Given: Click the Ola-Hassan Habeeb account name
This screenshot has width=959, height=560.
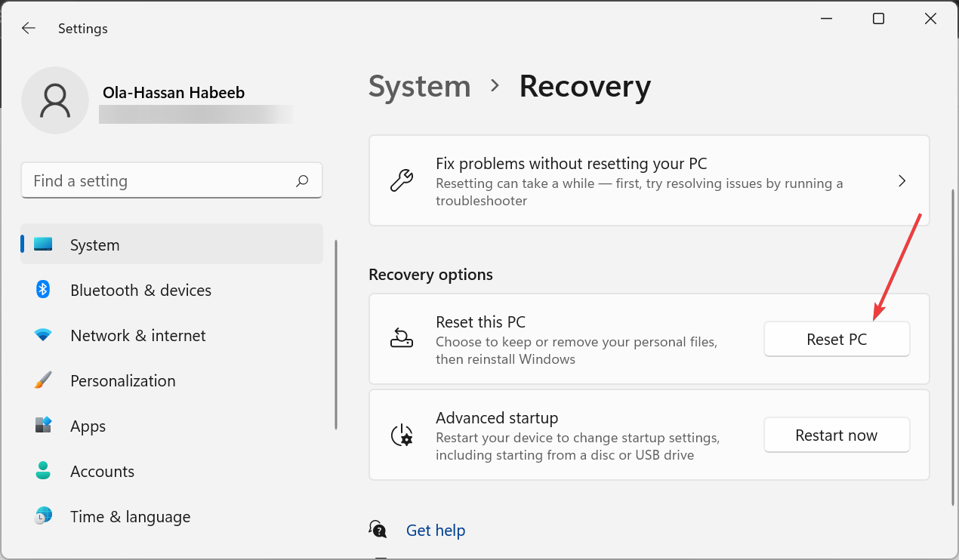Looking at the screenshot, I should (x=174, y=93).
